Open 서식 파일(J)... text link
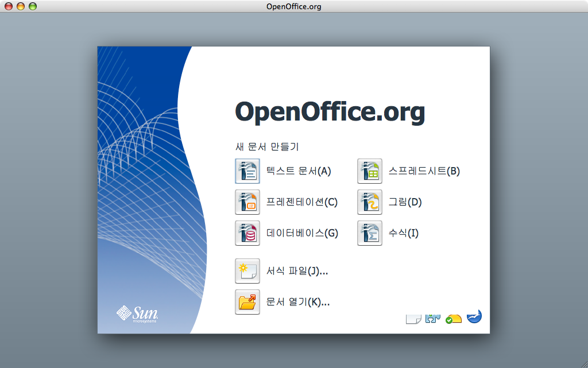The height and width of the screenshot is (368, 588). tap(297, 271)
